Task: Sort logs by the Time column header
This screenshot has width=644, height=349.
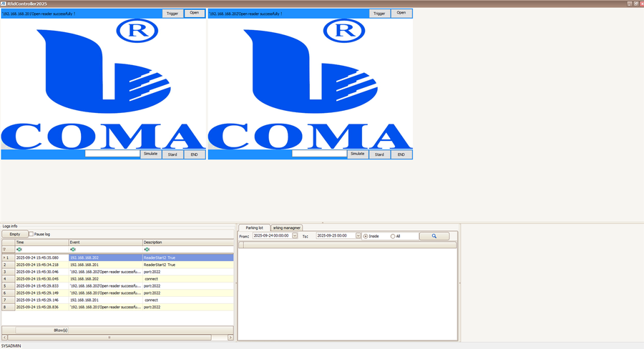Action: 42,242
